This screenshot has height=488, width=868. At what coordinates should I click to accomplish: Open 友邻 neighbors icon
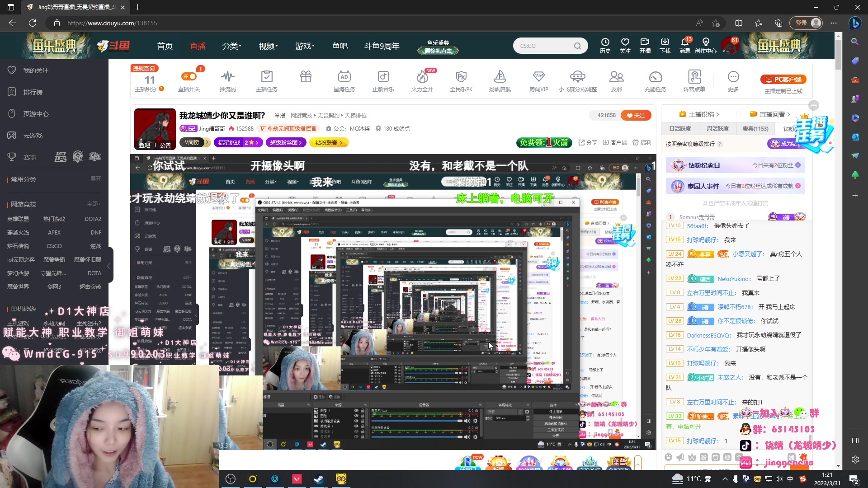coord(617,81)
